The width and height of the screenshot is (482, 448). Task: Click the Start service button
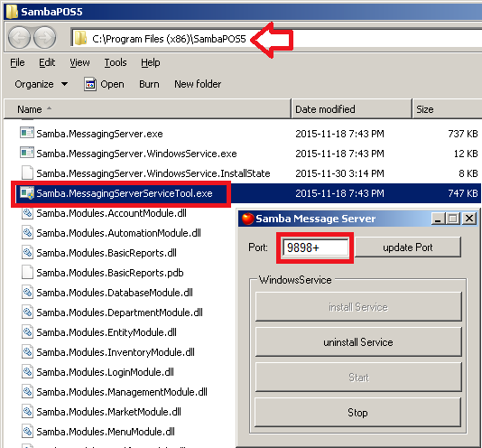358,377
